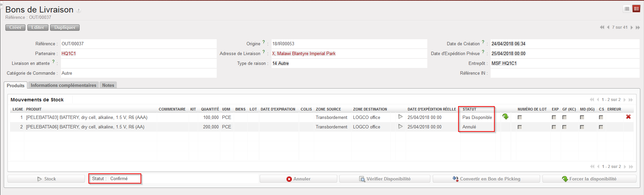
Task: Toggle EXP checkbox for line 2
Action: pos(554,127)
